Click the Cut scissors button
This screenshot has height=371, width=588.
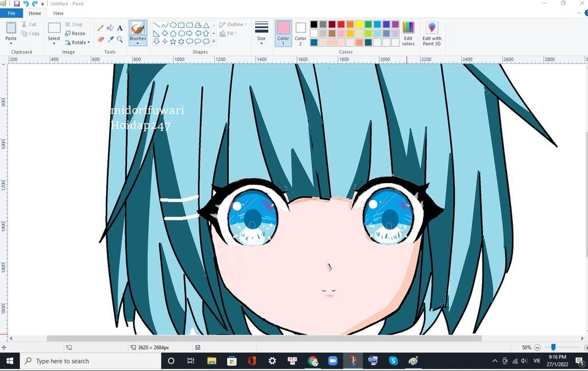29,24
